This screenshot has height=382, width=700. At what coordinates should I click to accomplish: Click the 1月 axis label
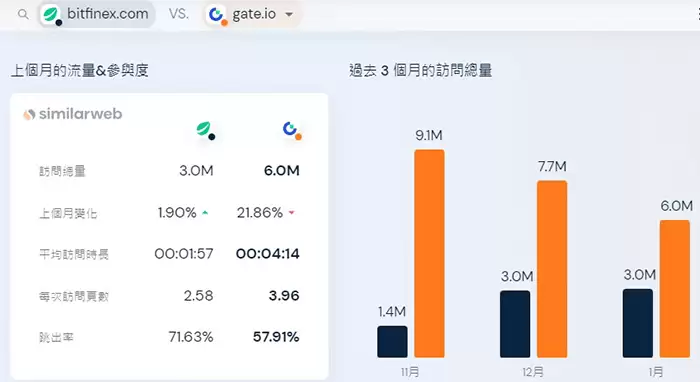(656, 372)
